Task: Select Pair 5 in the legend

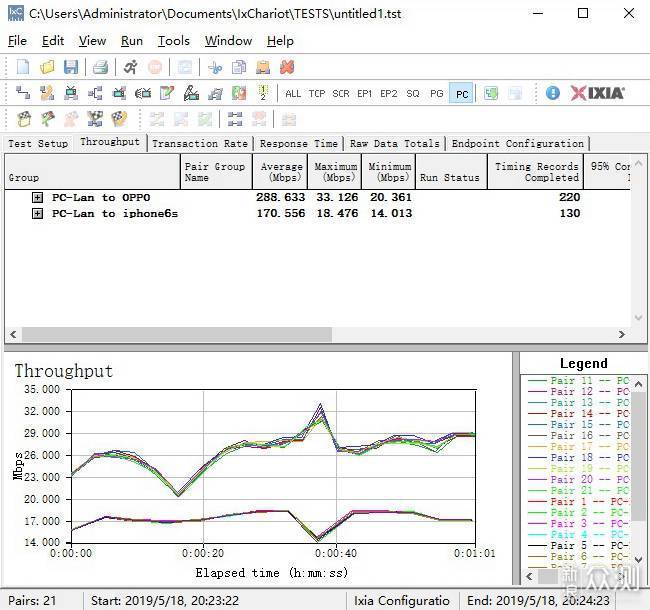Action: (x=578, y=546)
